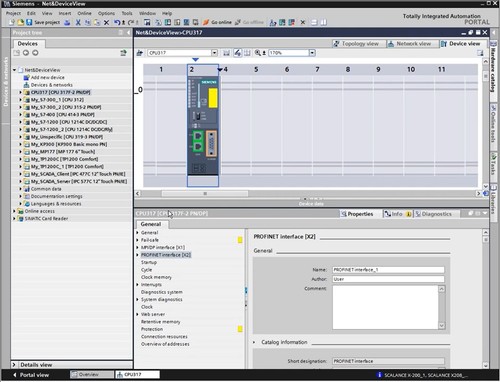Select MPI/DP interface [X1] entry
The height and width of the screenshot is (382, 500).
click(x=163, y=247)
